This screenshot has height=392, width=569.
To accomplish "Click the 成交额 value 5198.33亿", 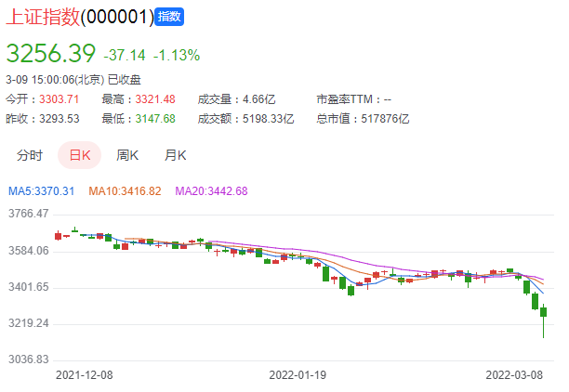I will (x=268, y=119).
